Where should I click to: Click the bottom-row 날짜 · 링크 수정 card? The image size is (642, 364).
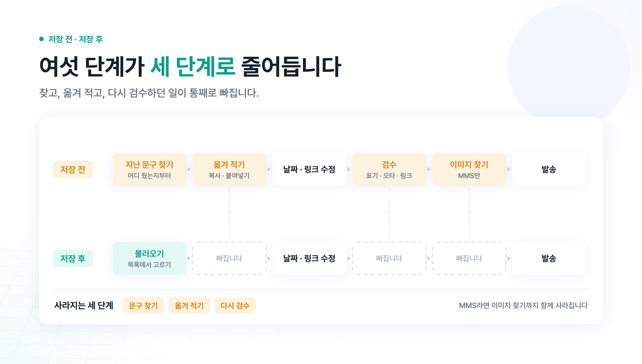coord(309,258)
